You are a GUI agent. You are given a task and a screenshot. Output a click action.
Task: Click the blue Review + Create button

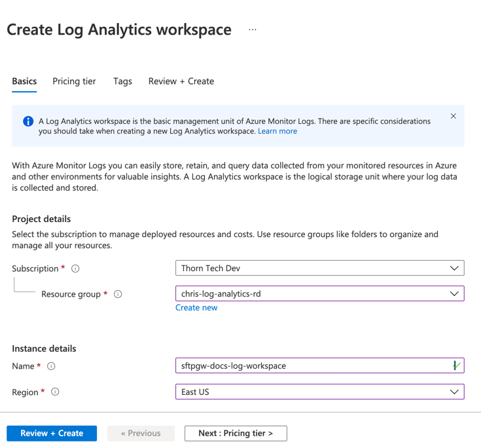(x=52, y=433)
